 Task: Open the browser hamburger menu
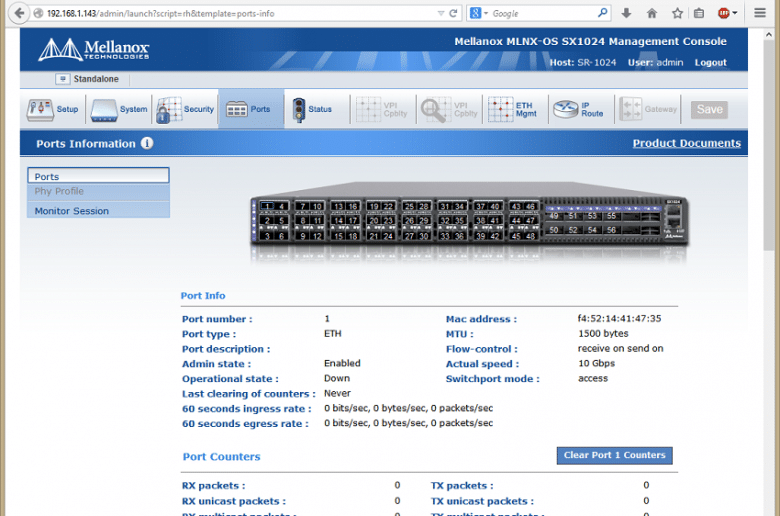(x=760, y=13)
